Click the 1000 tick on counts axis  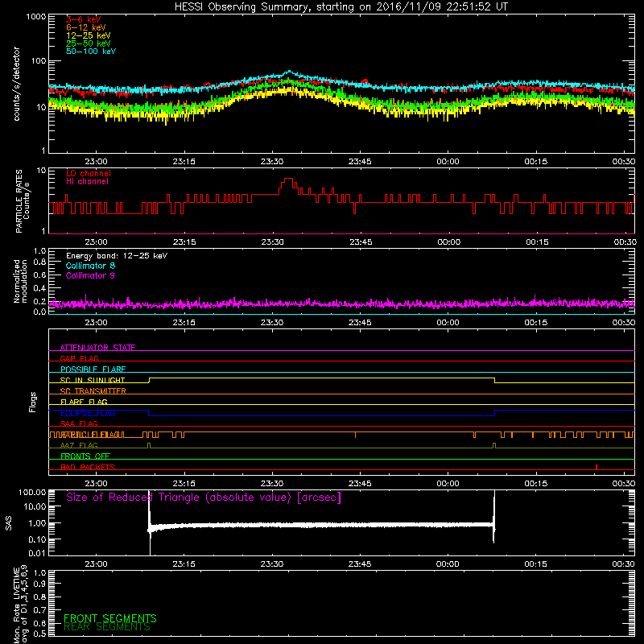tap(36, 16)
